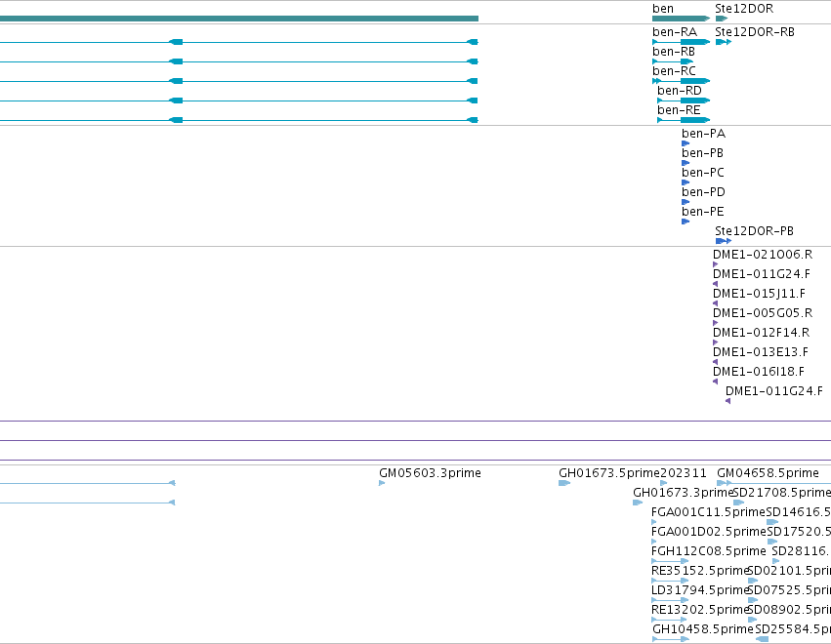The image size is (831, 644).
Task: Click the Ste12DOR-PB protein arrow glyph
Action: coord(724,241)
